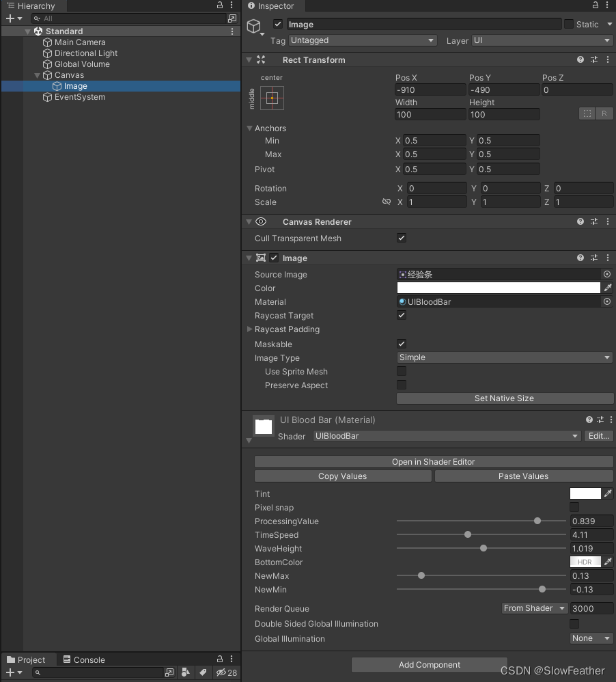Enable Double Sided Global Illumination
Viewport: 616px width, 682px height.
(x=574, y=624)
